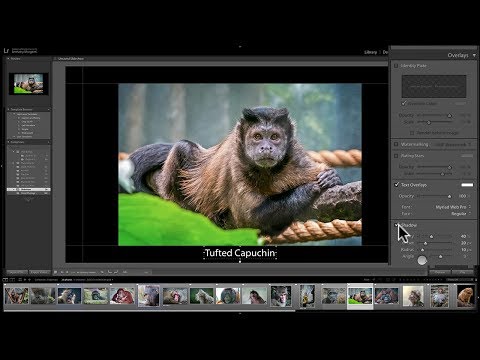480x360 pixels.
Task: Click Preview panel slide thumbnail
Action: coord(28,83)
